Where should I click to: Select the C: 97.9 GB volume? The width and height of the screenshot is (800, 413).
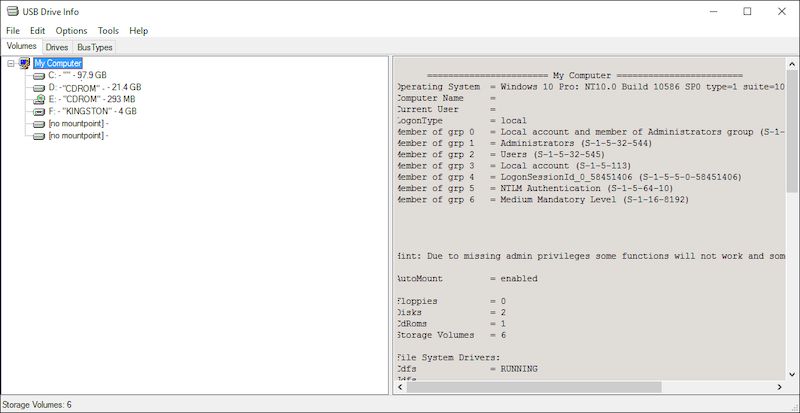click(77, 76)
